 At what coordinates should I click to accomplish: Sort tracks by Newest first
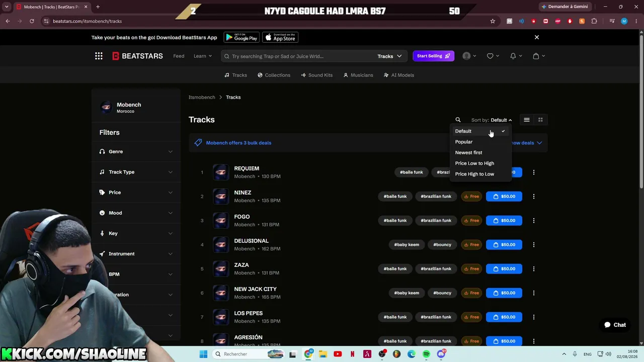coord(480,152)
